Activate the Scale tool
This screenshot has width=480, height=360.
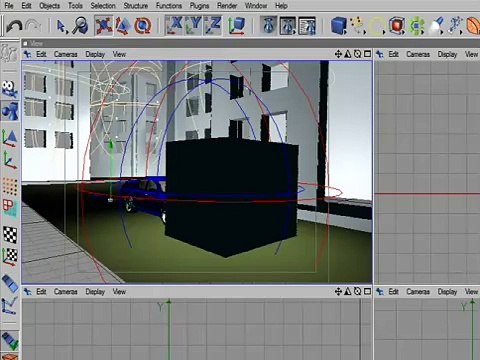[x=123, y=25]
